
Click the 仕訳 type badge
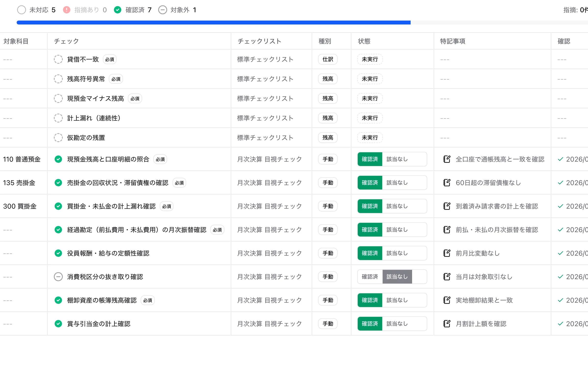tap(328, 59)
